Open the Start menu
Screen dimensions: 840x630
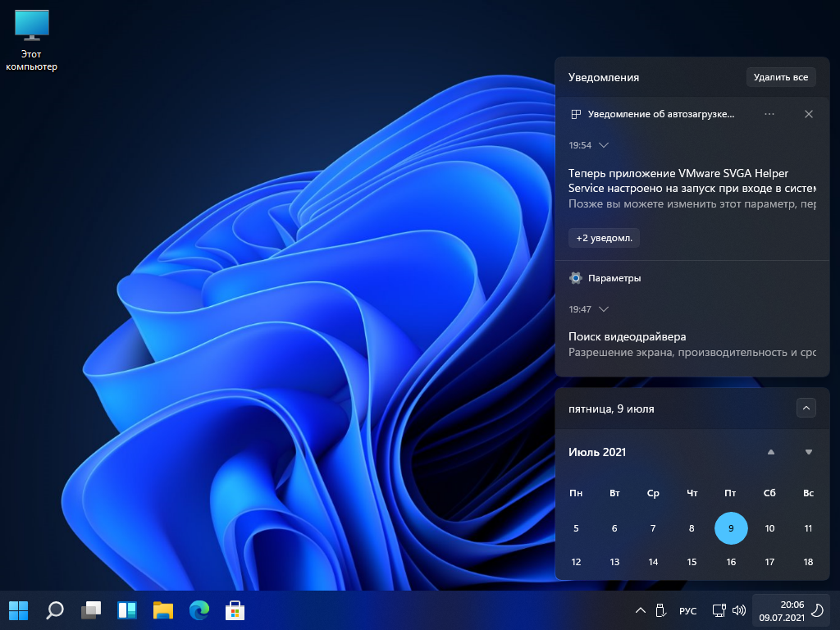pyautogui.click(x=18, y=610)
